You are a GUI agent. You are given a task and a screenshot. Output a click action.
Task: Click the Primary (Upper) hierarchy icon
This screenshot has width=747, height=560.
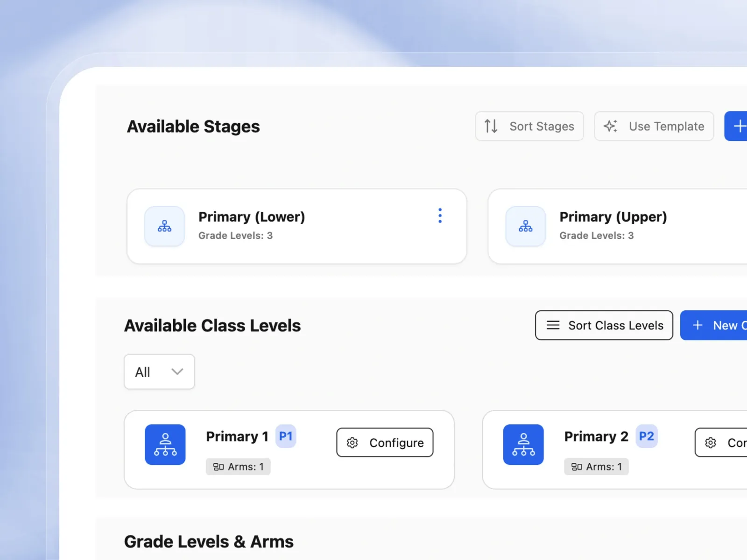(x=526, y=226)
